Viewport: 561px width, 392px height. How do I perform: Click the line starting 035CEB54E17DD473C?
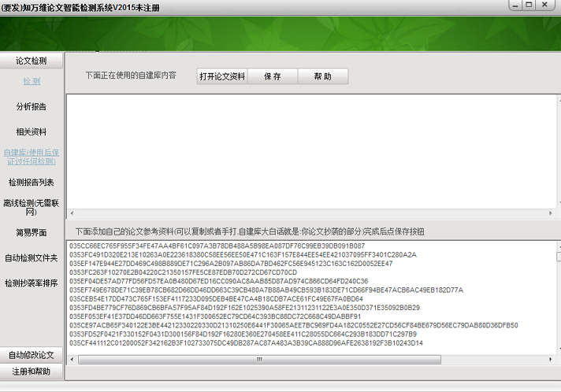click(x=216, y=299)
